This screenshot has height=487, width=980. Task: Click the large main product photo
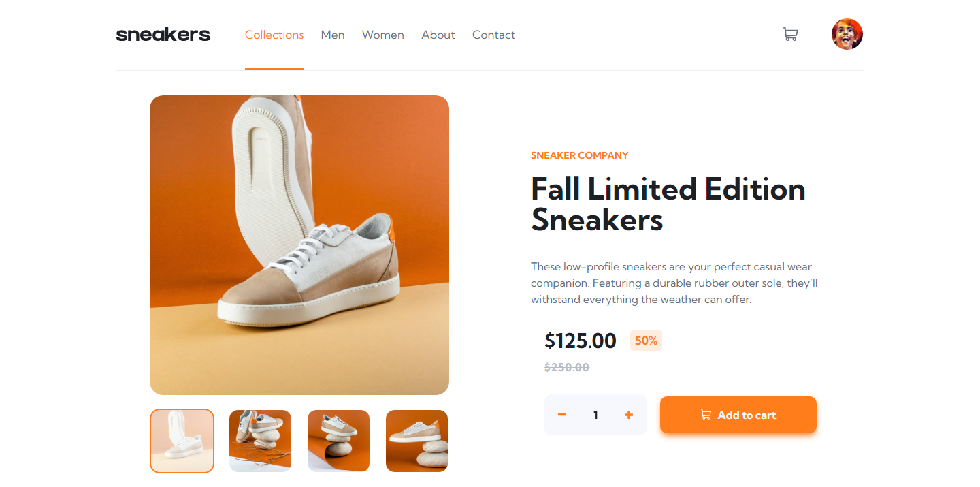click(299, 245)
